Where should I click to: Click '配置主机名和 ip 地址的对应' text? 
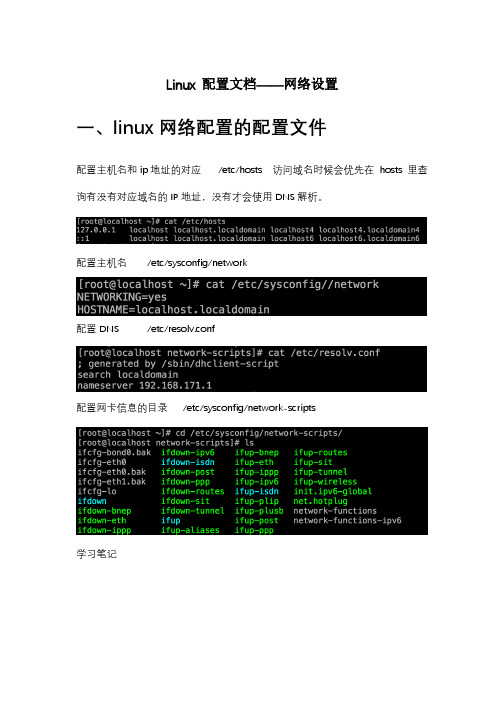click(138, 170)
